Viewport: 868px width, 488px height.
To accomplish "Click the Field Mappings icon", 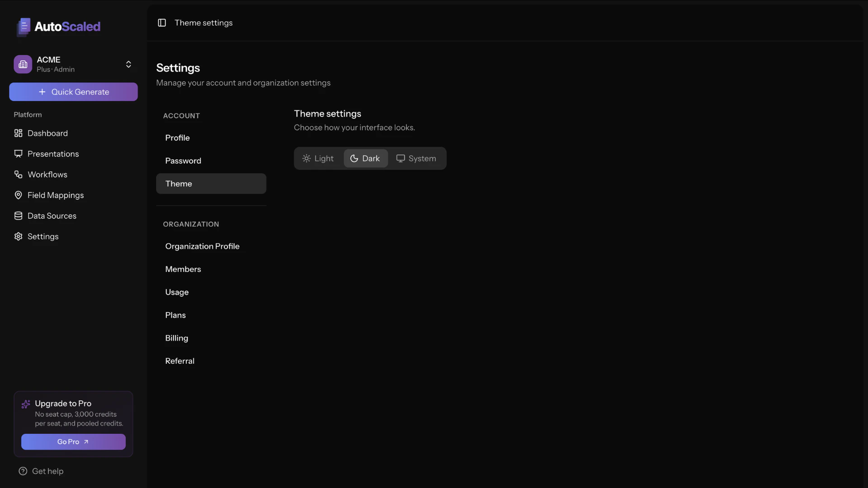I will (x=18, y=195).
